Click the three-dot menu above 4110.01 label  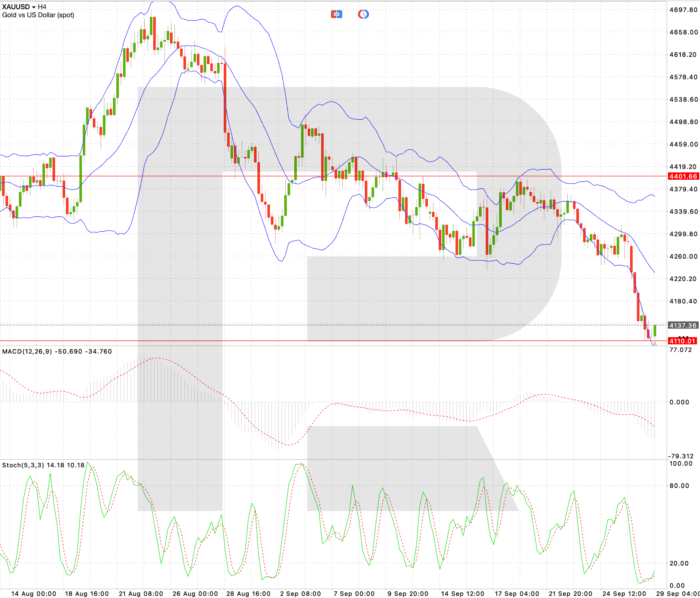click(683, 337)
